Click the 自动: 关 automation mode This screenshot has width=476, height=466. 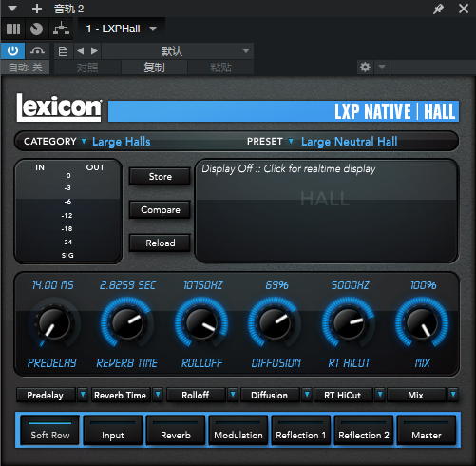[x=25, y=68]
